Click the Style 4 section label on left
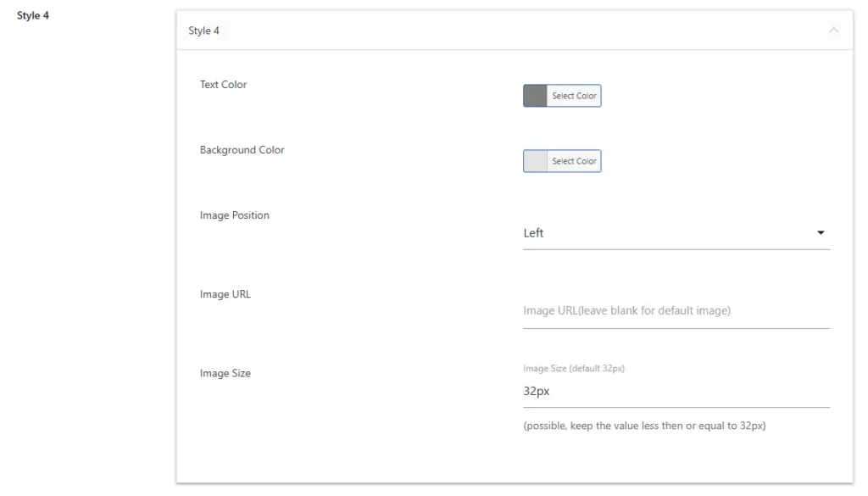 point(33,15)
